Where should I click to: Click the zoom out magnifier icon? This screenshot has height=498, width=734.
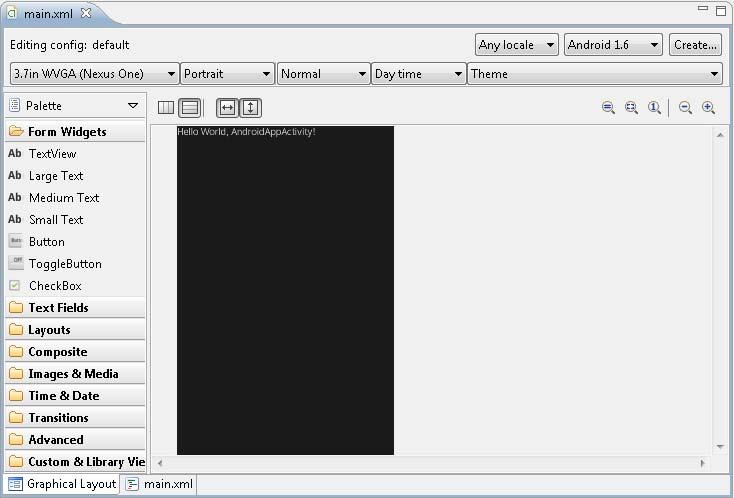tap(685, 108)
